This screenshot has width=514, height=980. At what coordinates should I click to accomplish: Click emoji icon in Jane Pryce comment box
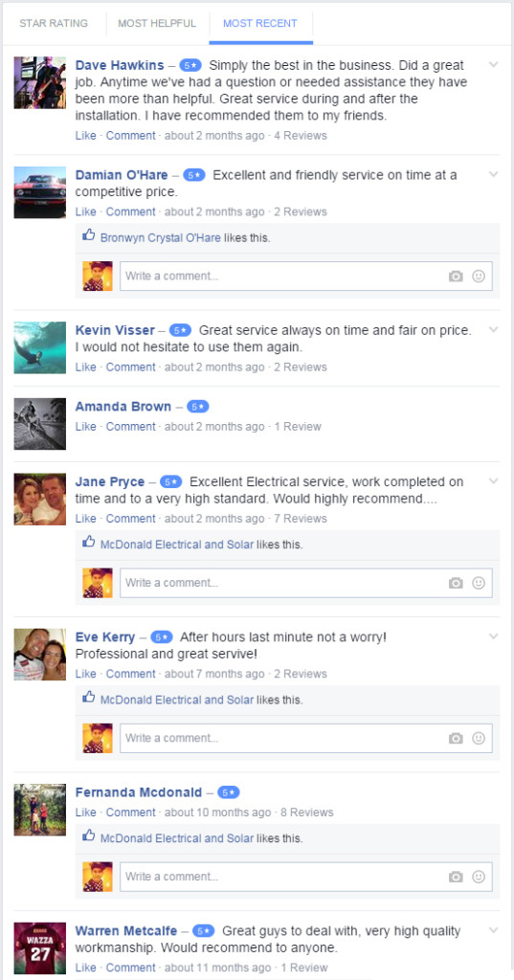point(479,583)
